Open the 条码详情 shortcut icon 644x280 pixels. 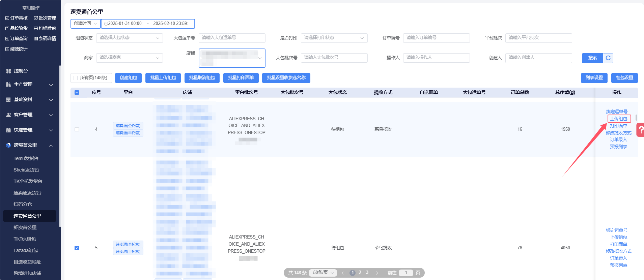[36, 39]
